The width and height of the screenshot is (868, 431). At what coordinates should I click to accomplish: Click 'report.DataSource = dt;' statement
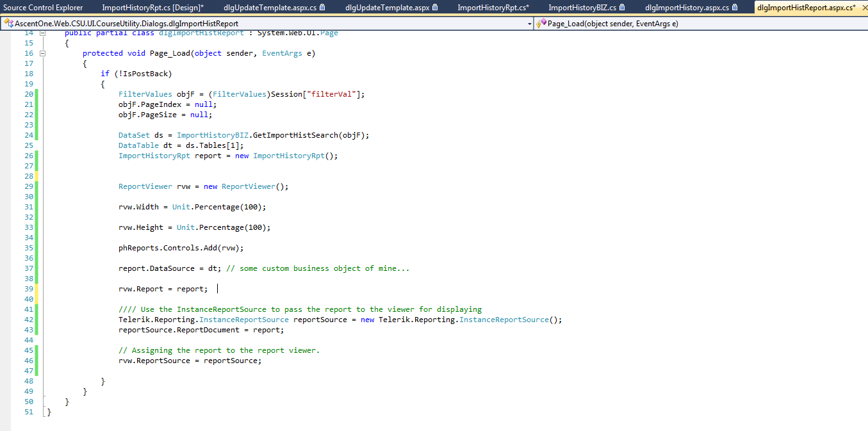[170, 268]
